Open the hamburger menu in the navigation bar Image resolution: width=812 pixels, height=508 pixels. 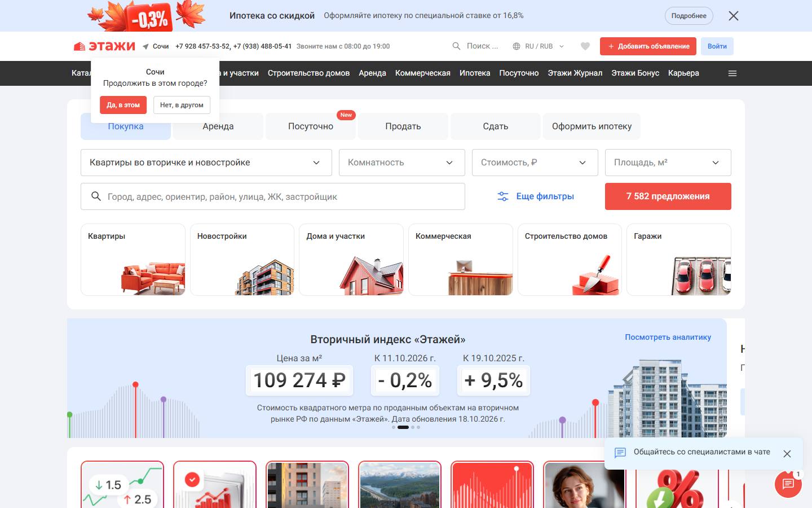click(732, 73)
